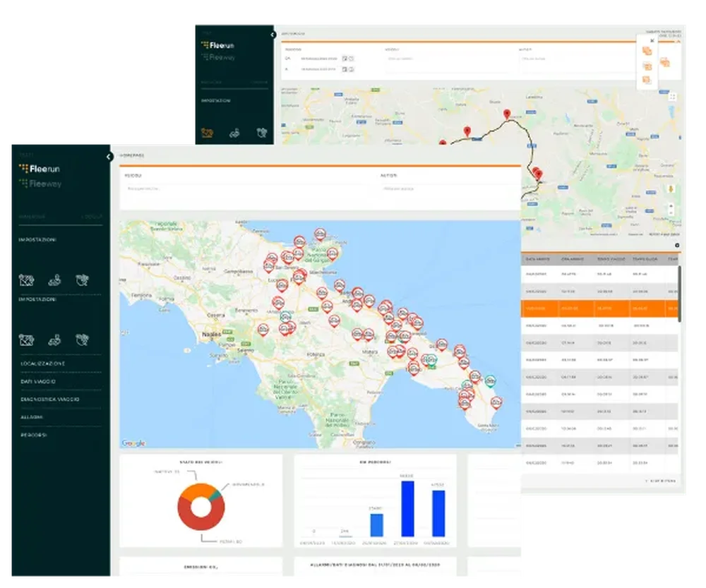
Task: Click the trips table vertical scrollbar
Action: pyautogui.click(x=679, y=294)
